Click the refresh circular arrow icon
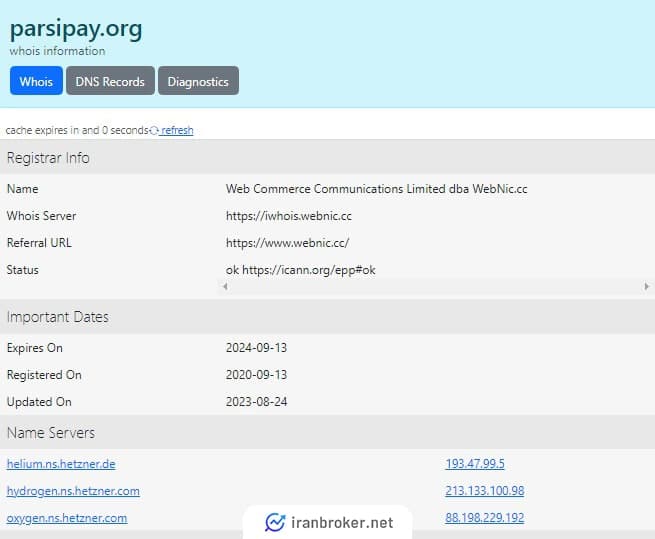 [x=154, y=130]
